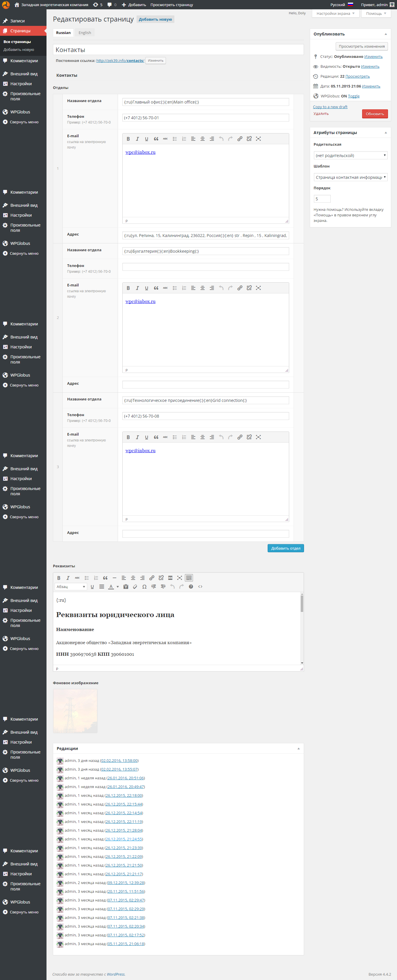The image size is (397, 980).
Task: Open fullscreen mode in department 2 E-mail editor
Action: 258,288
